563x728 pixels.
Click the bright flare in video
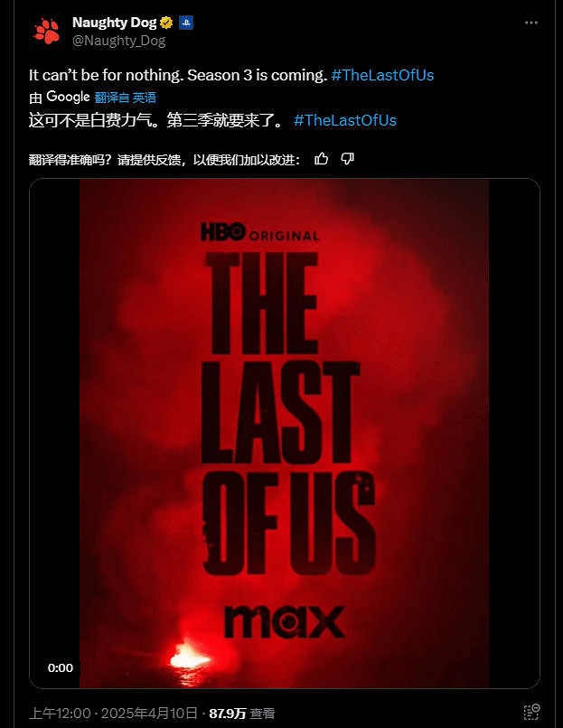(x=188, y=658)
